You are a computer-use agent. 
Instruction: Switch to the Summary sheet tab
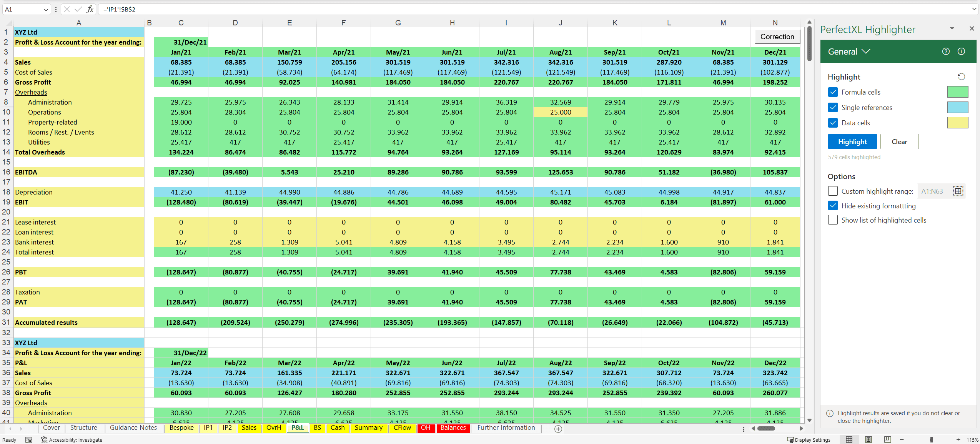368,427
